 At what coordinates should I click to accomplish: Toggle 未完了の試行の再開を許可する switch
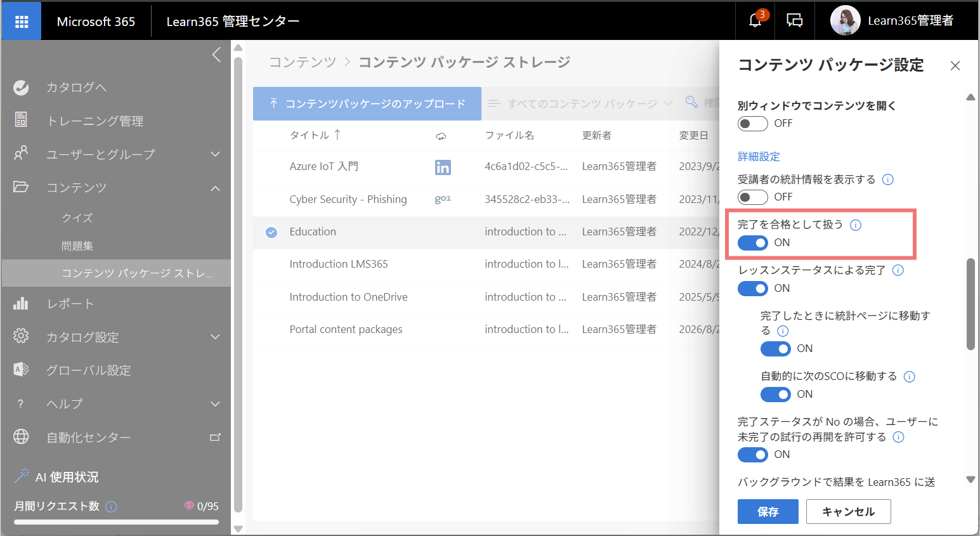tap(753, 455)
